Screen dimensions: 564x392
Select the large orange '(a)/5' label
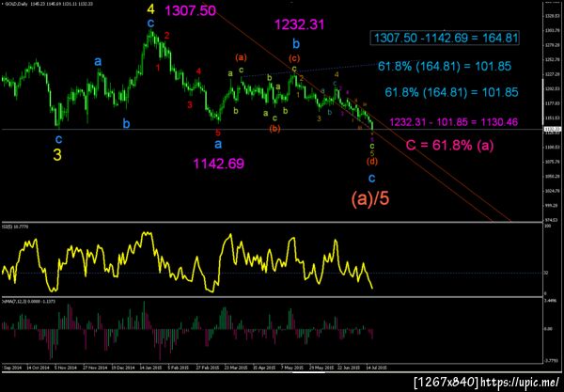tap(370, 199)
